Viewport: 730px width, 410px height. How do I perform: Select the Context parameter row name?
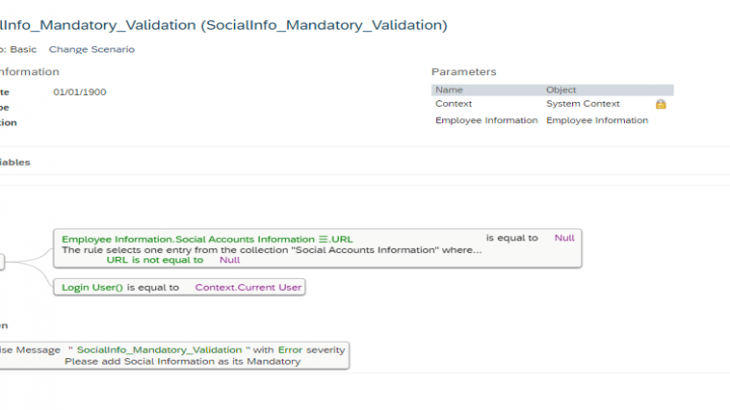point(453,104)
